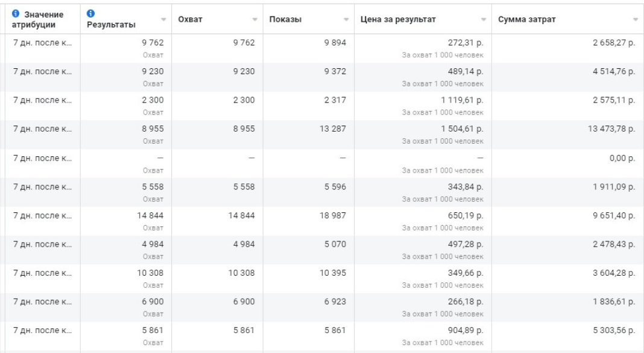Select the impressions value 18 987

pyautogui.click(x=333, y=216)
